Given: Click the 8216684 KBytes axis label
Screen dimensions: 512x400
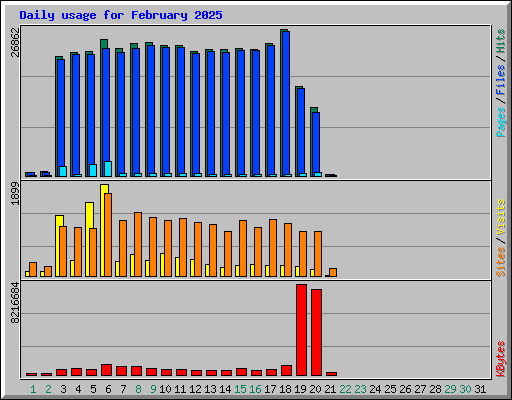Looking at the screenshot, I should pyautogui.click(x=15, y=302).
